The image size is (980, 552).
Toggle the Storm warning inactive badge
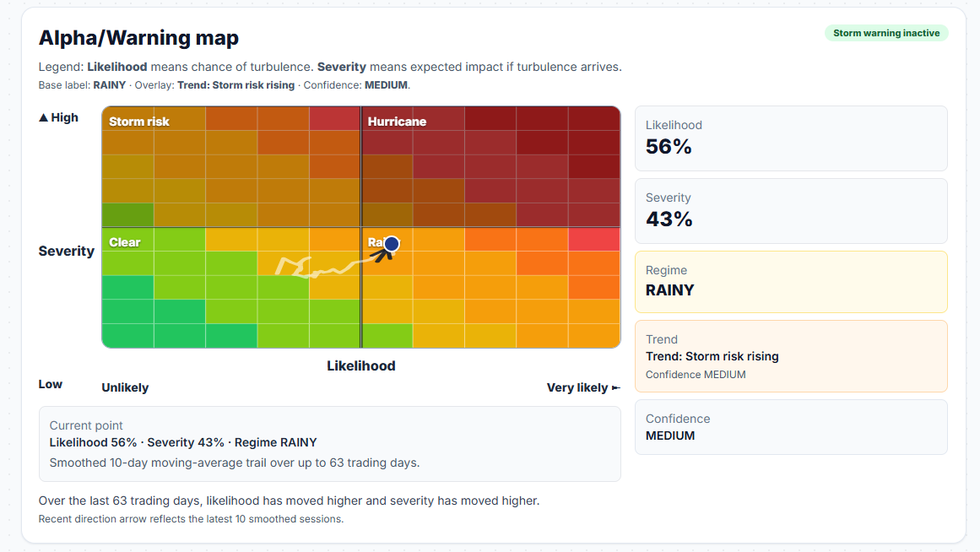point(885,32)
